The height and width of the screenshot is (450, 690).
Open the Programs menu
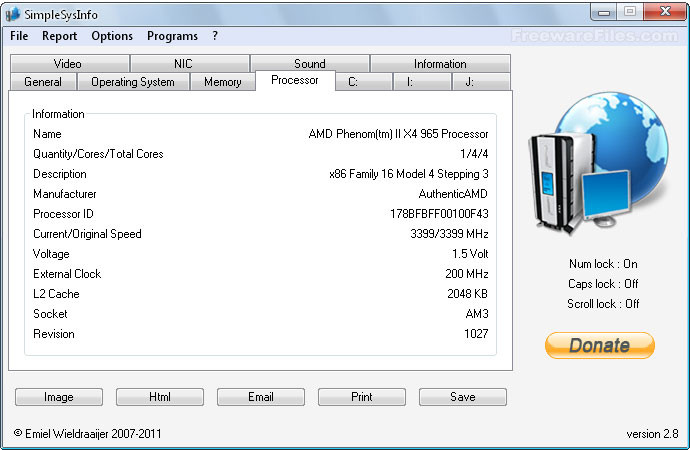172,36
